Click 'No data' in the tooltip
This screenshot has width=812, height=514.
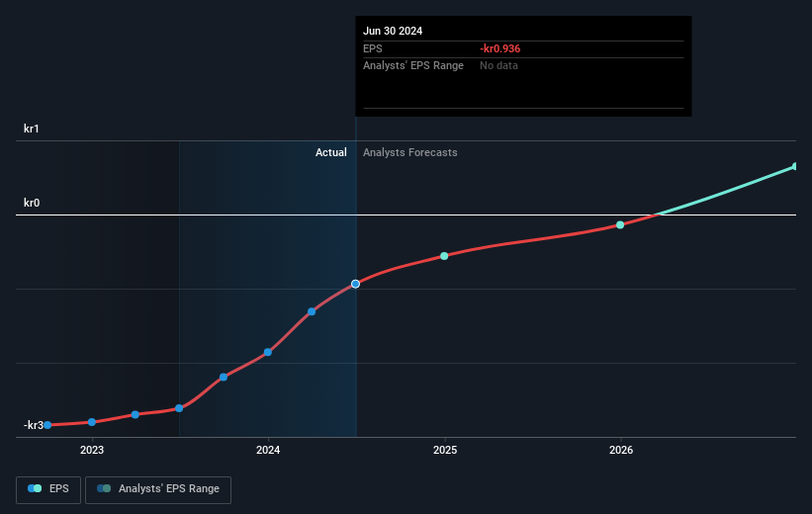[498, 66]
